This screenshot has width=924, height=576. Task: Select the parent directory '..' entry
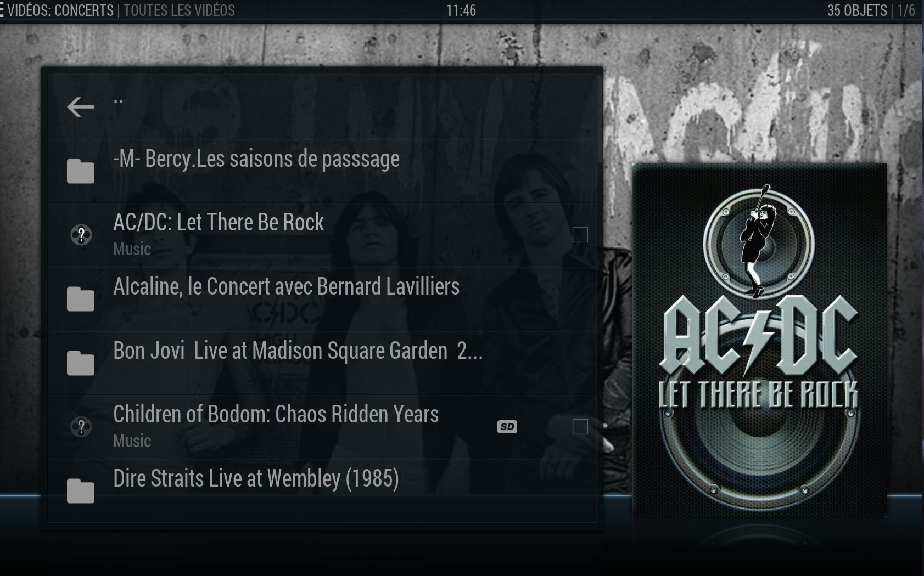[322, 107]
